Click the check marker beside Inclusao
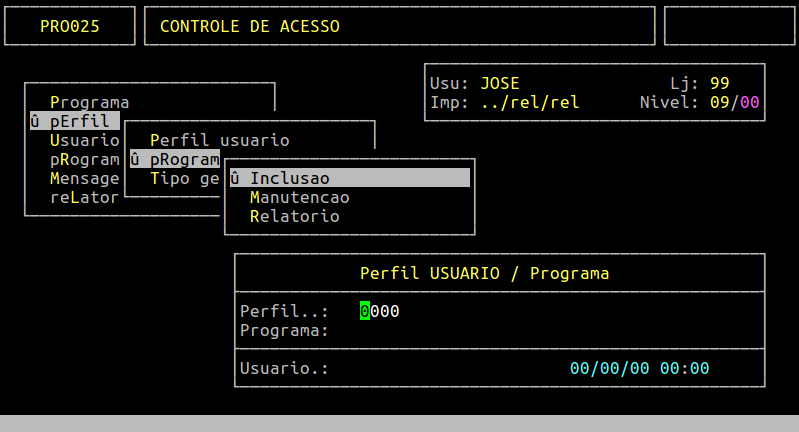Screen dimensions: 799x432 click(x=234, y=178)
